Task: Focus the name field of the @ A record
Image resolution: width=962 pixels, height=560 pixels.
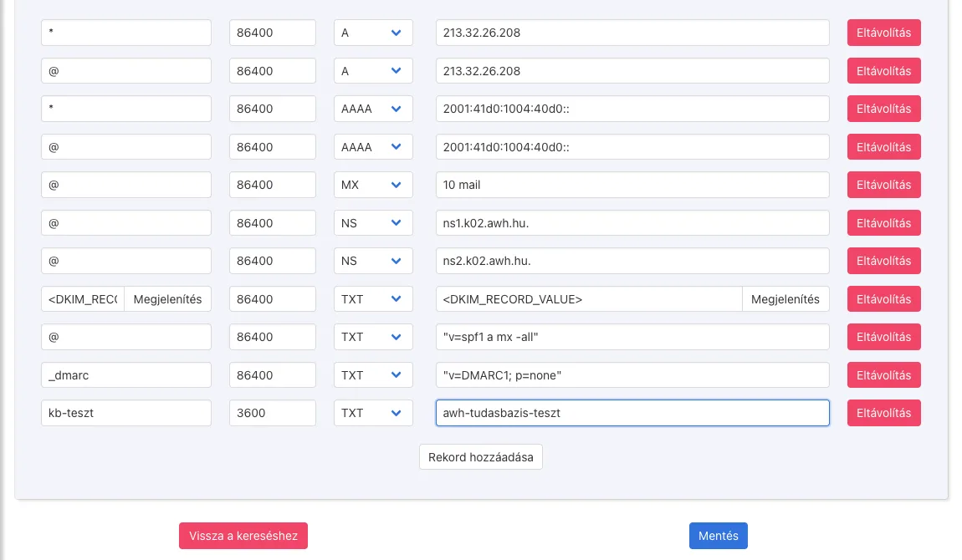Action: click(125, 71)
